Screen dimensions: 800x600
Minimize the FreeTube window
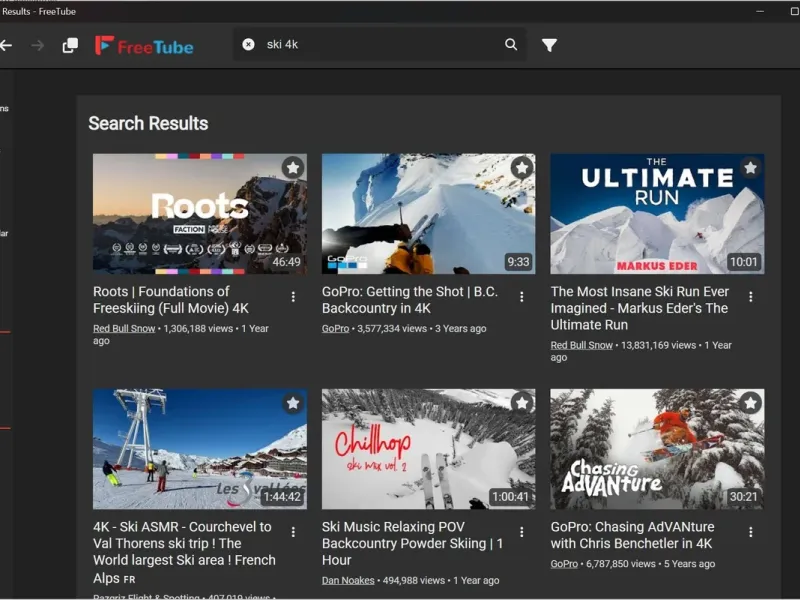point(760,11)
